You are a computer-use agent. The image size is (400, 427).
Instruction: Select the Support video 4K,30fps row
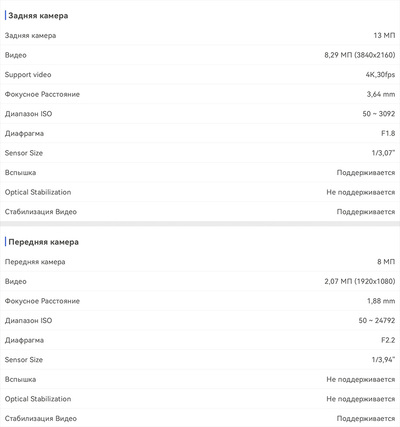[x=200, y=75]
